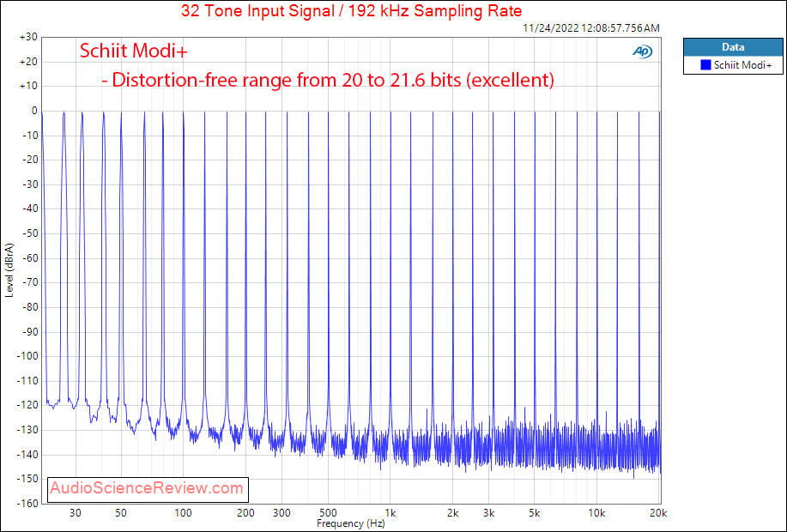The height and width of the screenshot is (532, 787).
Task: Click the -30 level axis tick label
Action: [x=29, y=184]
